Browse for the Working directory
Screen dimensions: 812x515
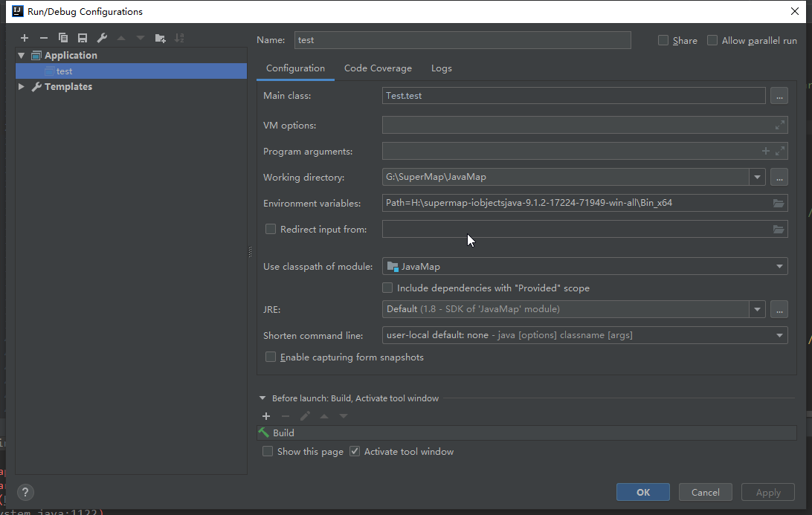(779, 177)
